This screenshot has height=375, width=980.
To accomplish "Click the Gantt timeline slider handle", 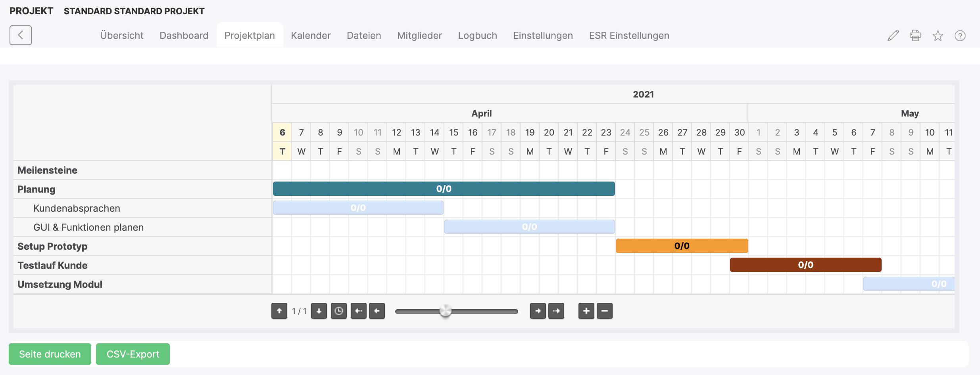I will coord(446,311).
